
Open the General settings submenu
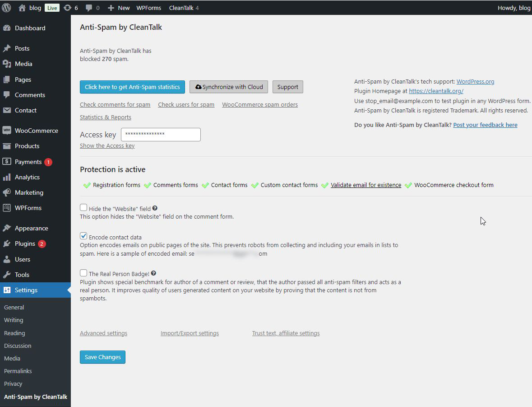14,308
